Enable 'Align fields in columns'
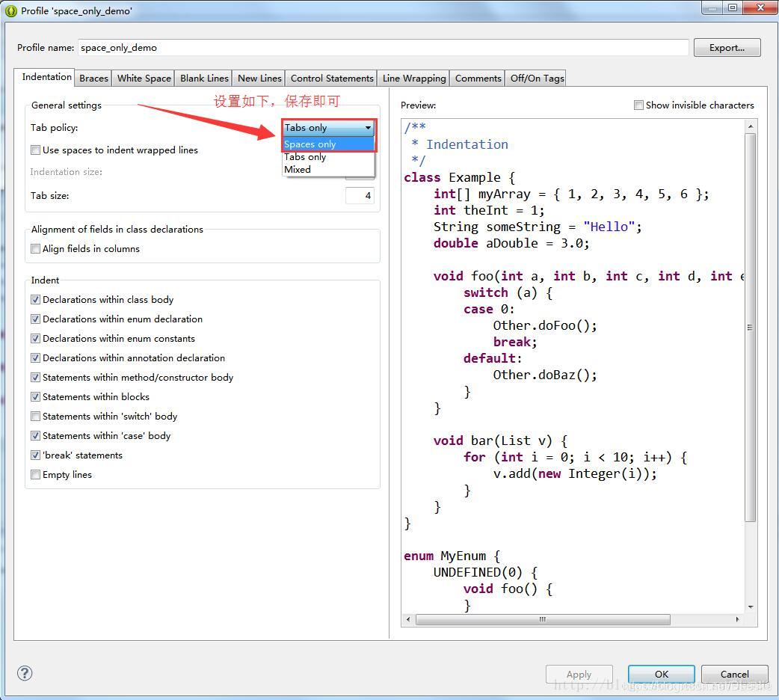The image size is (779, 700). [35, 248]
